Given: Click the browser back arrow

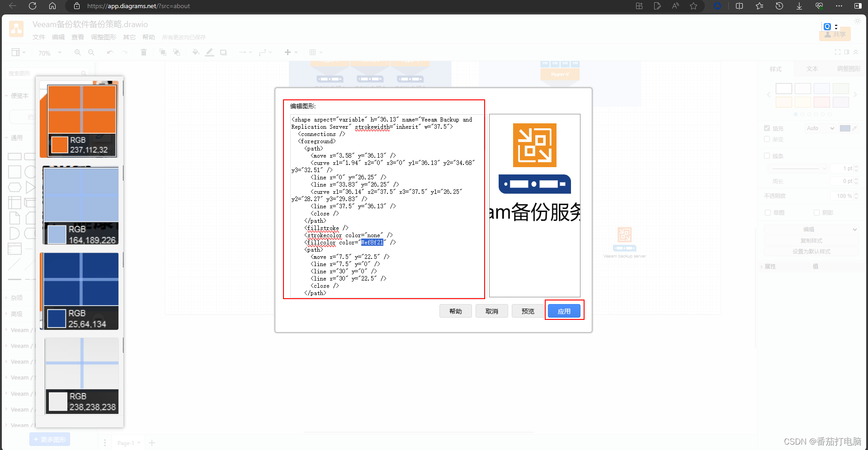Looking at the screenshot, I should point(13,6).
